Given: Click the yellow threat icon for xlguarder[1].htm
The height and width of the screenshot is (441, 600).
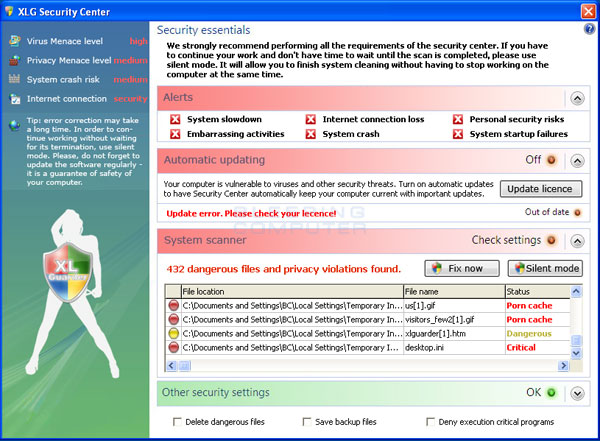Looking at the screenshot, I should 174,333.
